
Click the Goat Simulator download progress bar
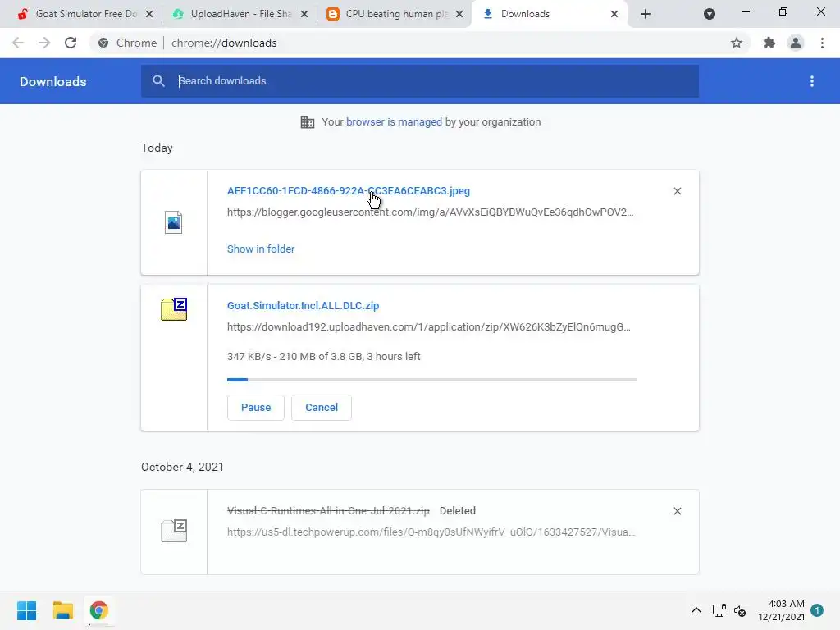(431, 380)
